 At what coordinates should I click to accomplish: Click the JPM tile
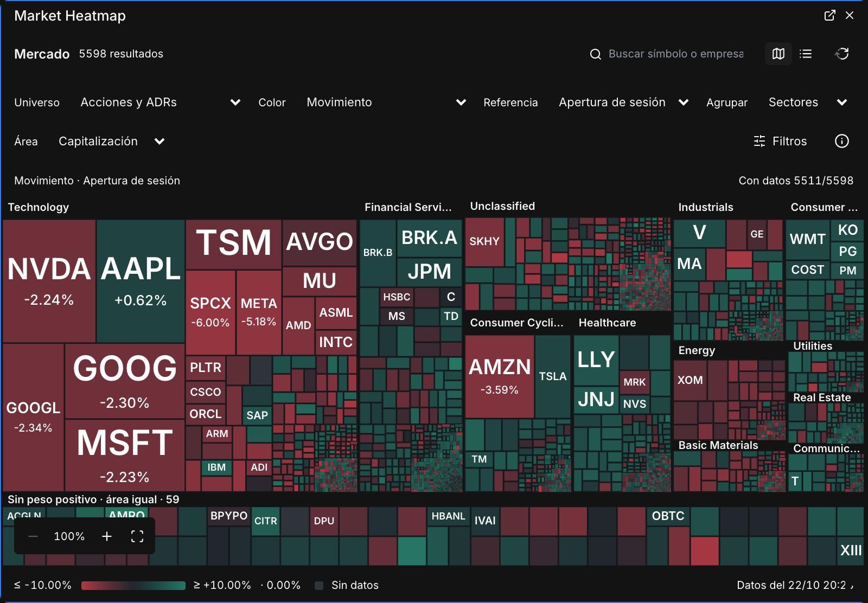(429, 272)
